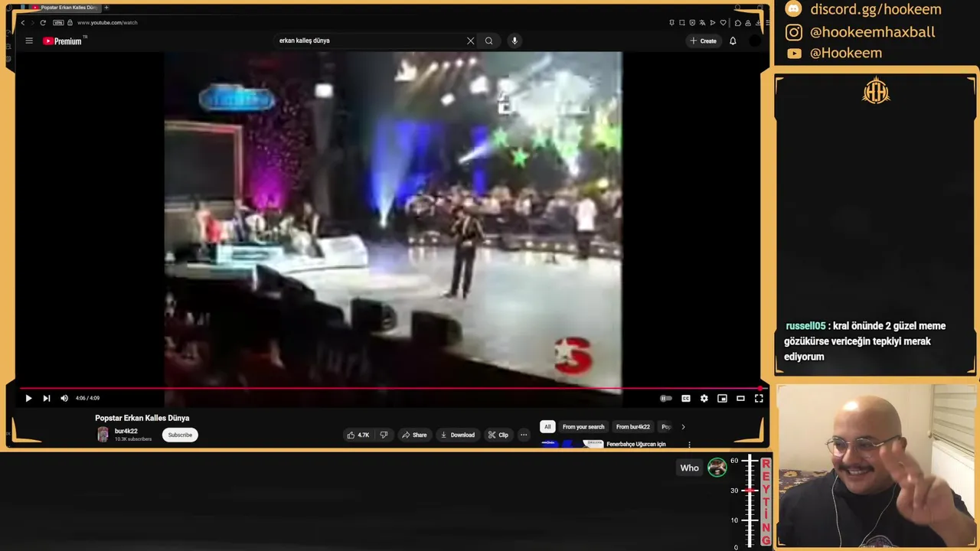
Task: Click the 'Who' label near avatar
Action: [690, 468]
